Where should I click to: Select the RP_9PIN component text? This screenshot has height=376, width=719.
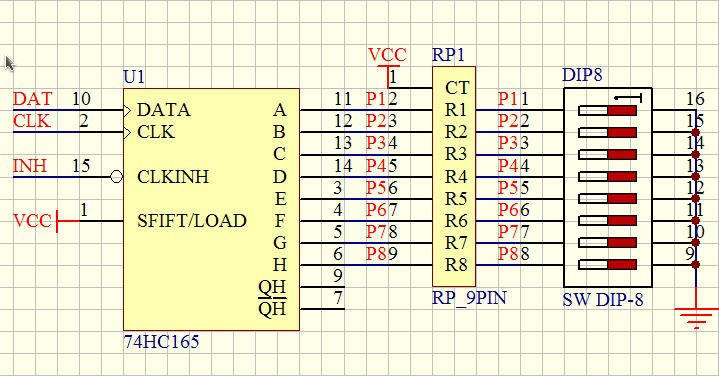(x=469, y=298)
